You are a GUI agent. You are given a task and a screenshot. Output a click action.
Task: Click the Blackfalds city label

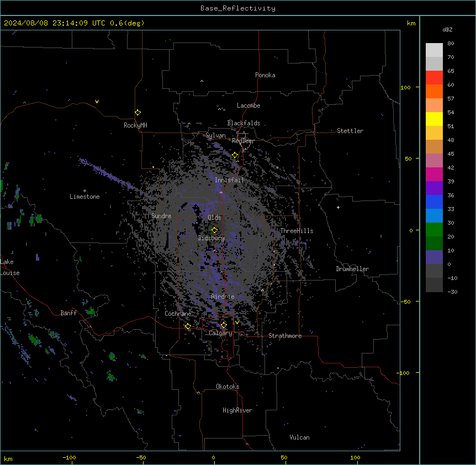(244, 123)
